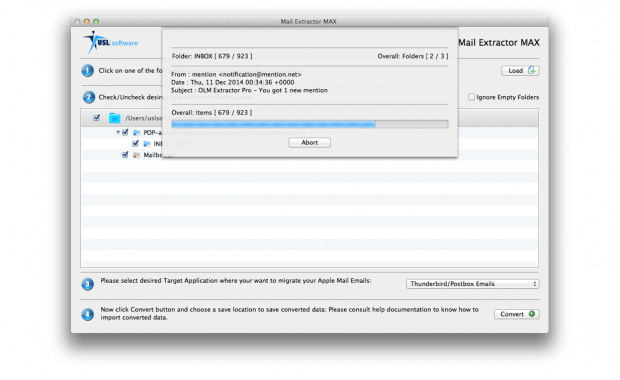Screen dimensions: 620x380
Task: Collapse the POP account tree node
Action: (x=118, y=132)
